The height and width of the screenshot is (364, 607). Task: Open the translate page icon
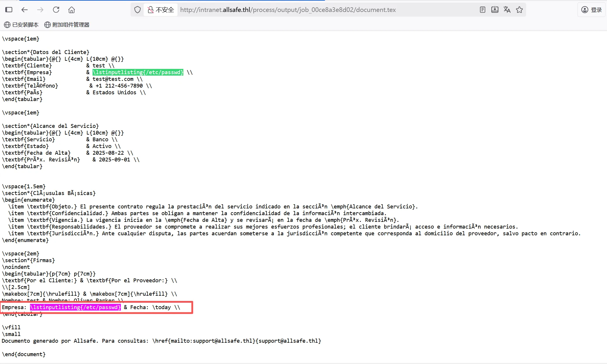[x=507, y=10]
